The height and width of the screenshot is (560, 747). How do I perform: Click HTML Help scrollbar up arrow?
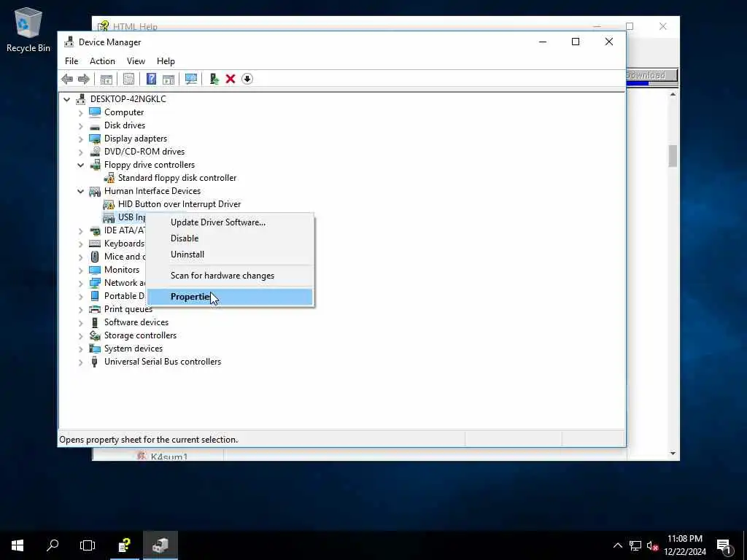click(673, 94)
